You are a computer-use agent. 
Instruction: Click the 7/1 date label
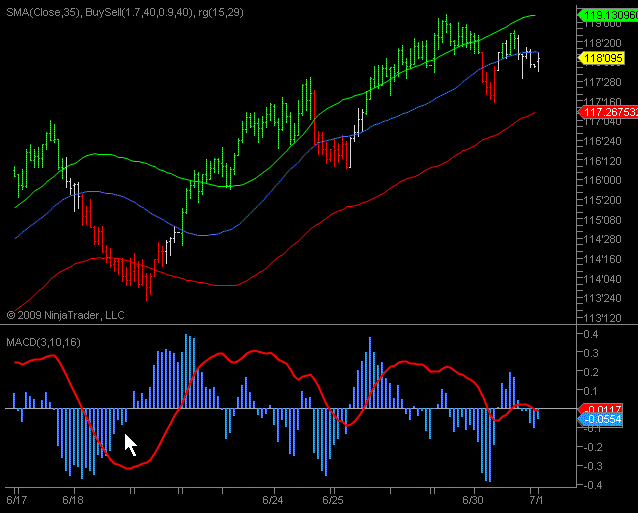coord(536,497)
